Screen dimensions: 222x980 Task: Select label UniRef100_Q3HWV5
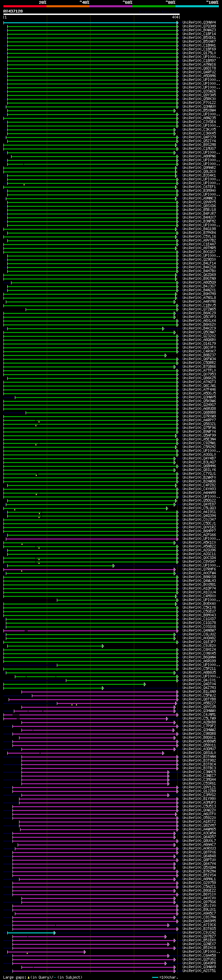[x=199, y=397]
